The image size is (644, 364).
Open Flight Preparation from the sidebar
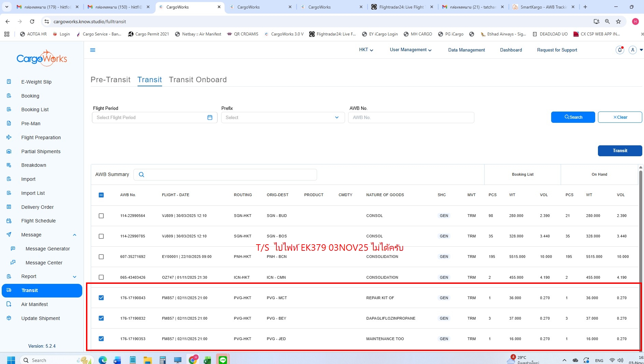click(x=41, y=137)
